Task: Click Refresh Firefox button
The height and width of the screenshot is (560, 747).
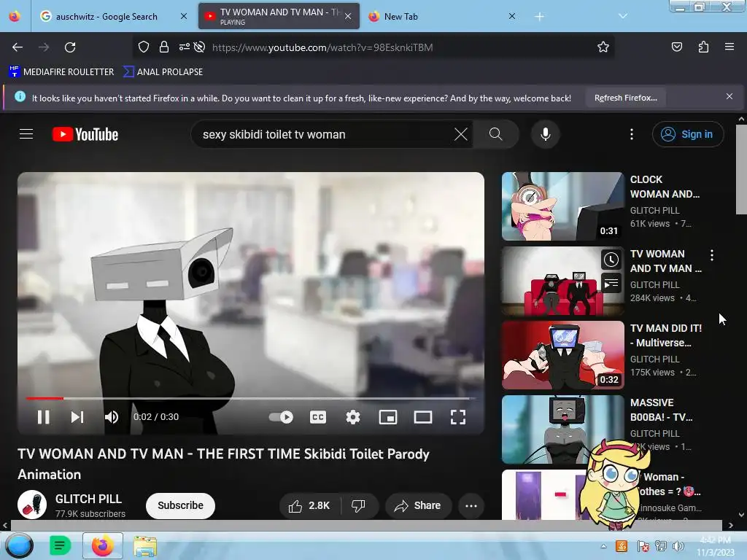Action: (626, 98)
